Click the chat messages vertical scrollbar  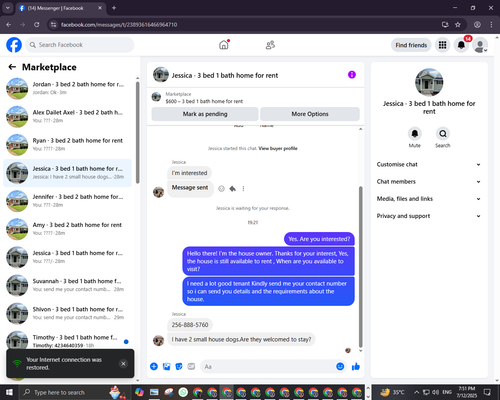click(x=360, y=267)
